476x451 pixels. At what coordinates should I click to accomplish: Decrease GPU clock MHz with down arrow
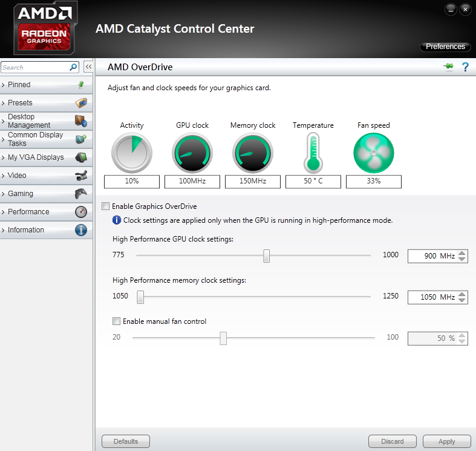click(461, 259)
